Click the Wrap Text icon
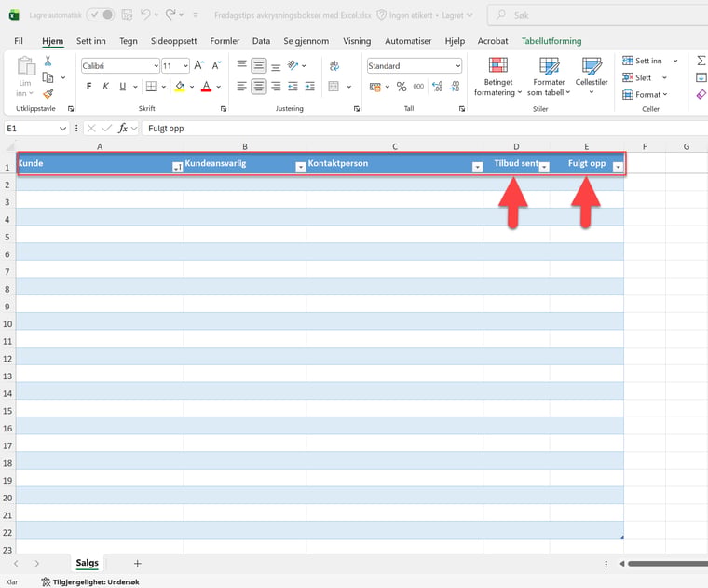708x588 pixels. pyautogui.click(x=334, y=66)
